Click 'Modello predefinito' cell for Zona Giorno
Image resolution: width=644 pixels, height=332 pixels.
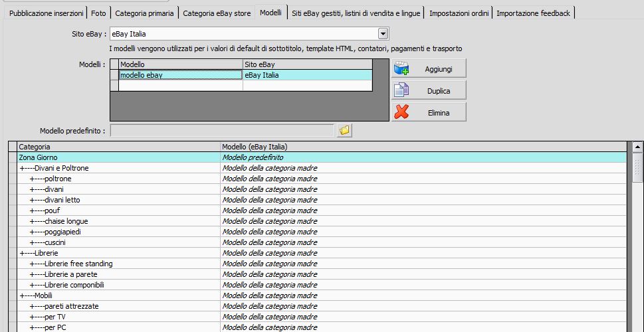point(423,157)
